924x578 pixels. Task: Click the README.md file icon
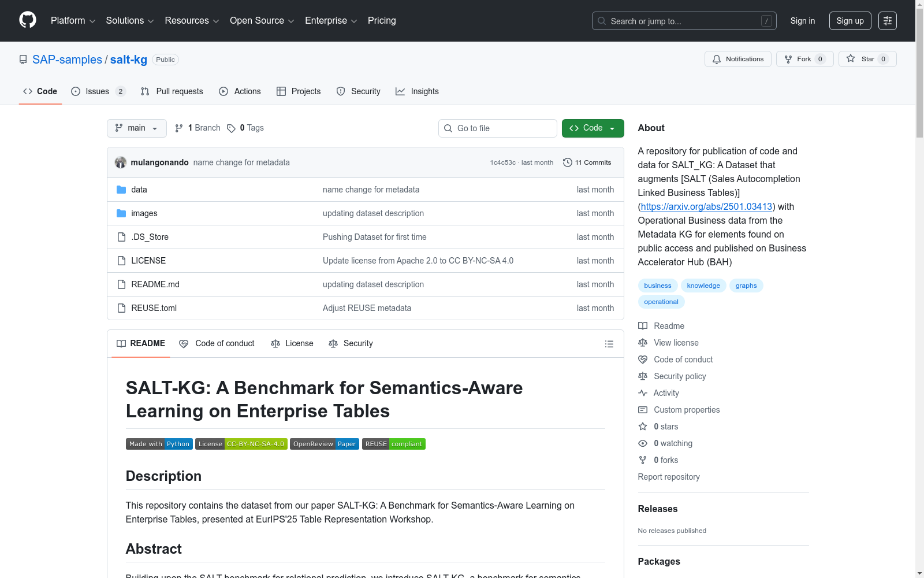pyautogui.click(x=121, y=284)
